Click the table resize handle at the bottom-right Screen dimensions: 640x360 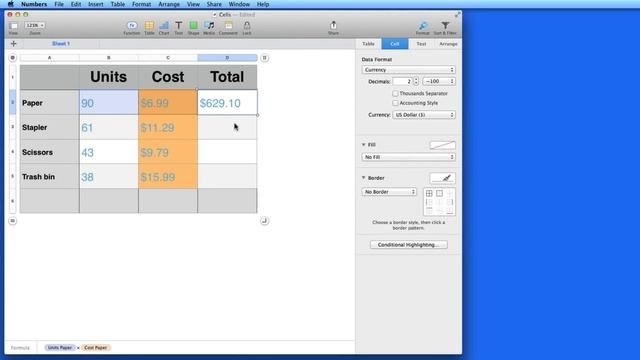pyautogui.click(x=264, y=221)
